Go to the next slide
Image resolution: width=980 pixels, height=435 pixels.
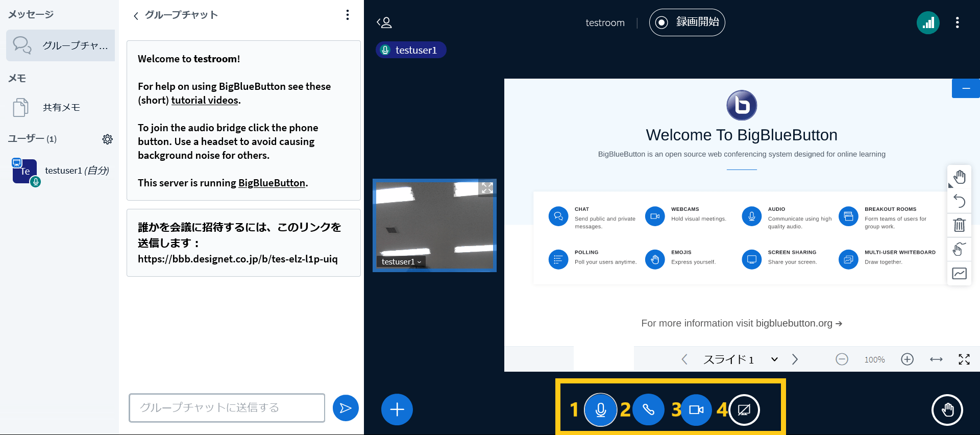tap(795, 359)
